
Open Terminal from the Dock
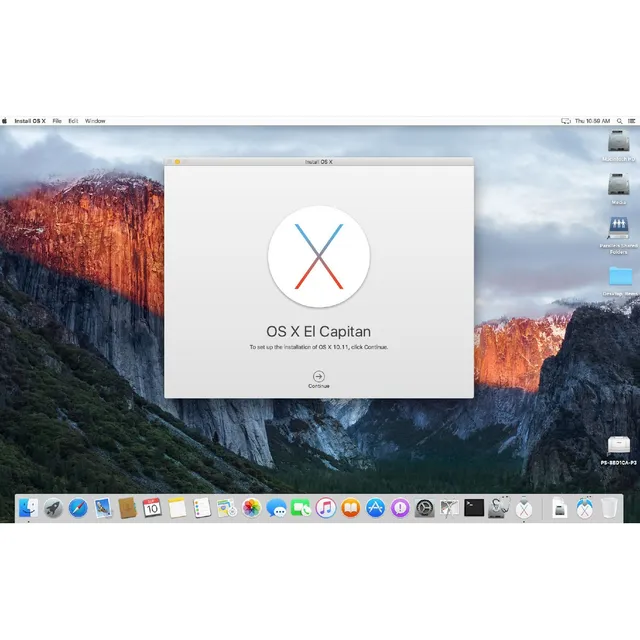pyautogui.click(x=474, y=508)
